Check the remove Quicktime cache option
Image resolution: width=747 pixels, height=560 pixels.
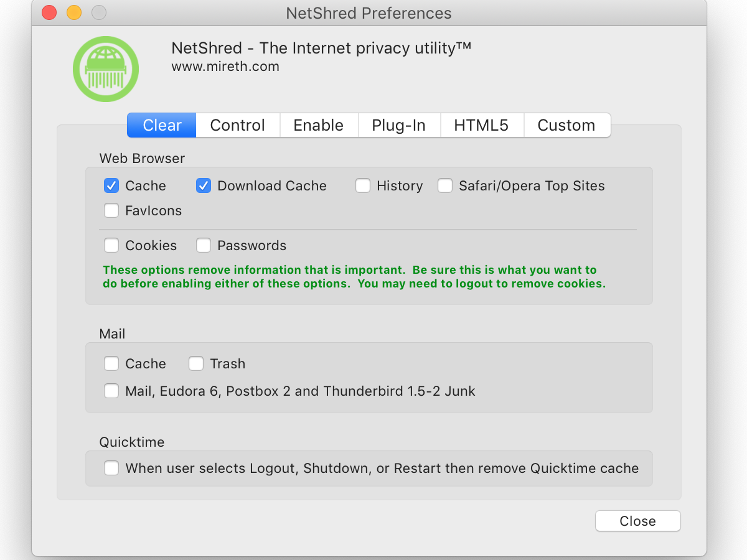[x=111, y=468]
